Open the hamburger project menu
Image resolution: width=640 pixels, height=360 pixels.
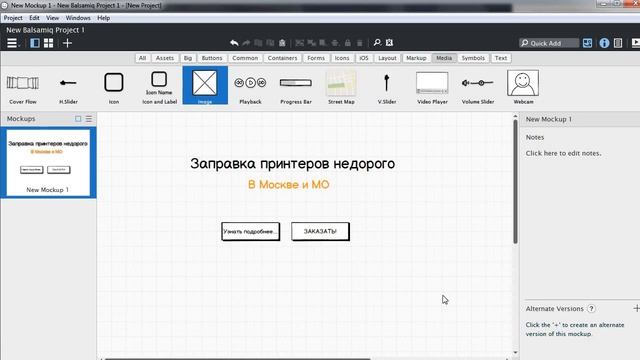pyautogui.click(x=13, y=43)
